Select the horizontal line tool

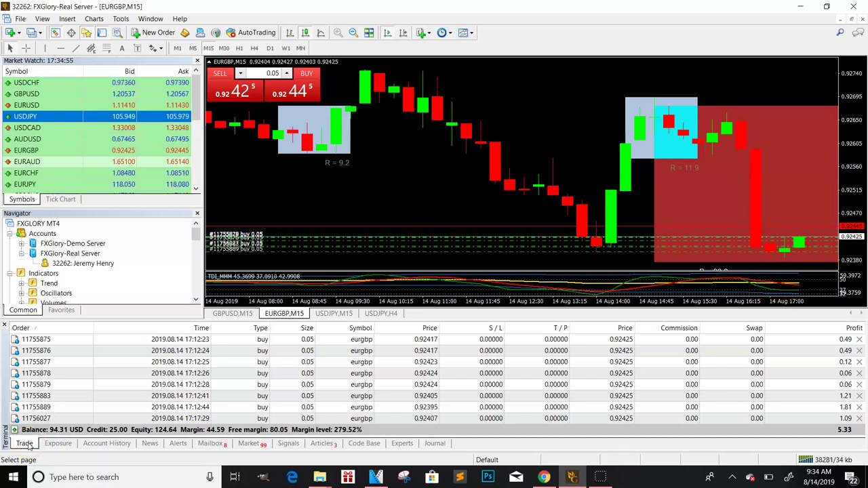pyautogui.click(x=60, y=48)
